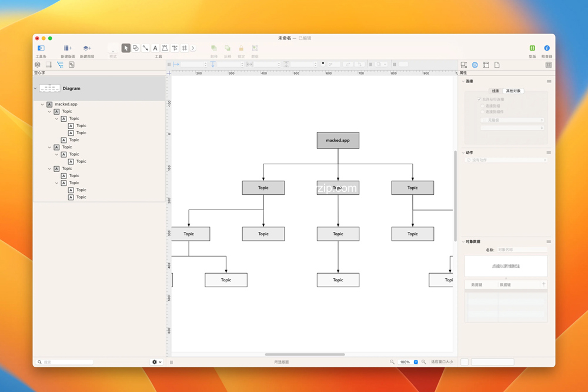Image resolution: width=588 pixels, height=392 pixels.
Task: Open the object inspector tab icon
Action: tap(464, 65)
